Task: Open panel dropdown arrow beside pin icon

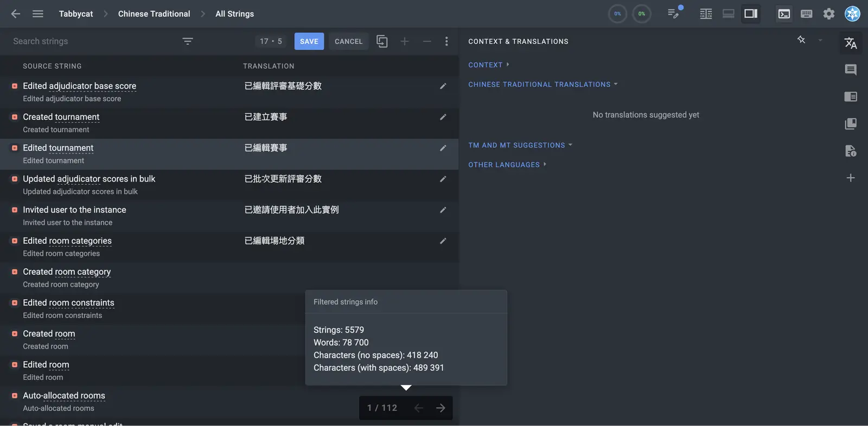Action: click(x=820, y=40)
